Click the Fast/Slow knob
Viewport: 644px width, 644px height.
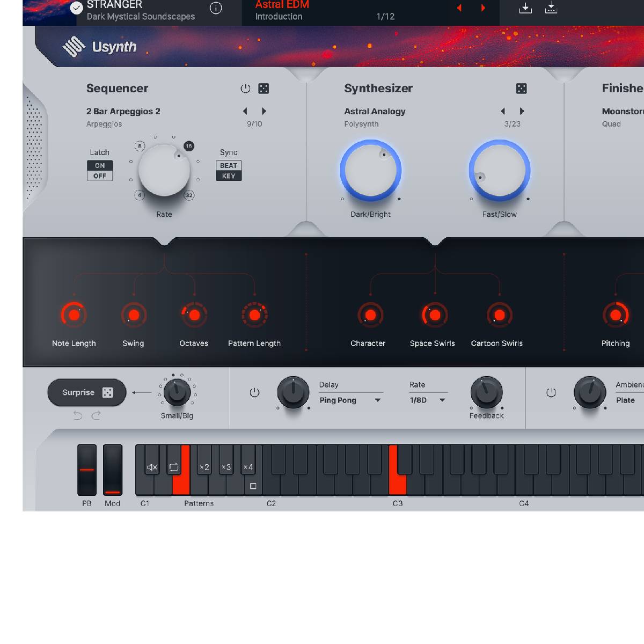(x=499, y=171)
